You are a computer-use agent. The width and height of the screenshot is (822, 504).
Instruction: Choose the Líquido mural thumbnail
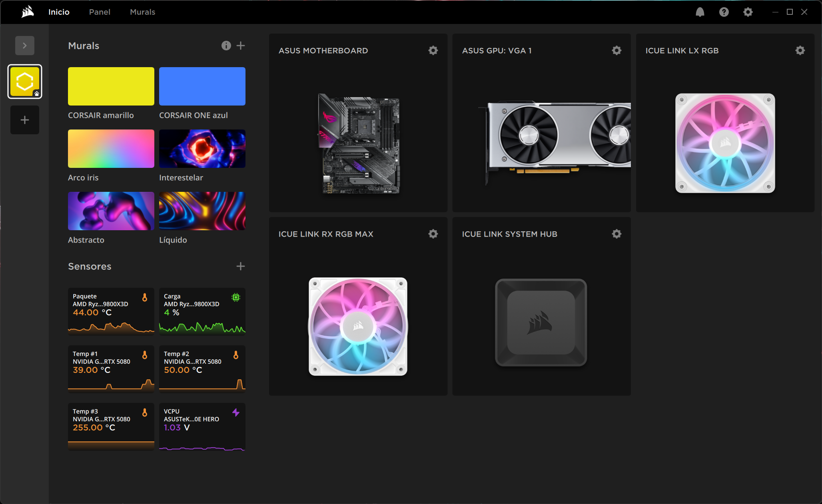[202, 211]
